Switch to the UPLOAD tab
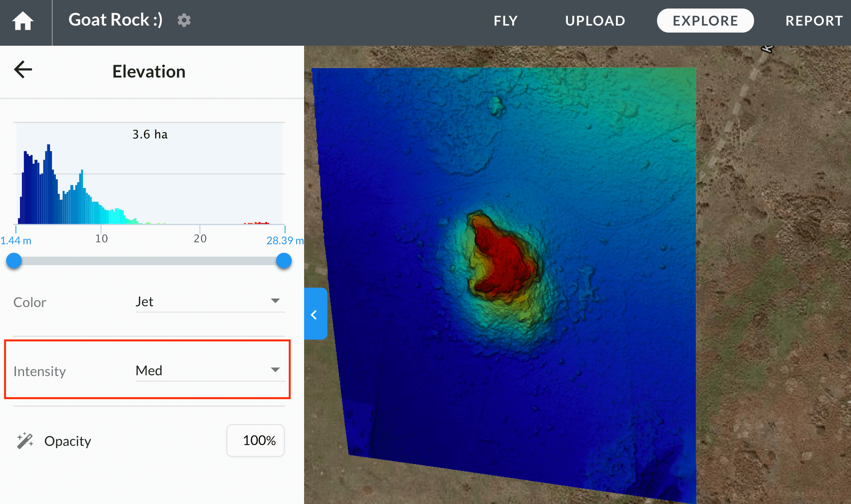 (595, 21)
